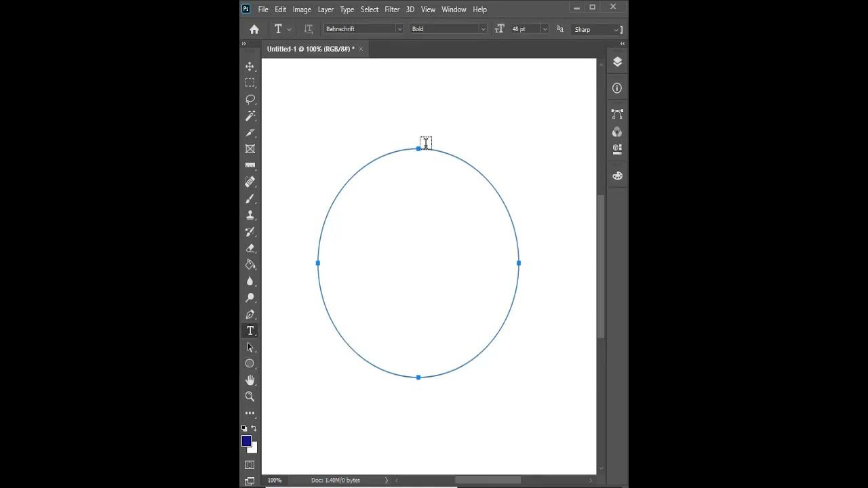Select the Move tool
The image size is (868, 488).
click(250, 66)
